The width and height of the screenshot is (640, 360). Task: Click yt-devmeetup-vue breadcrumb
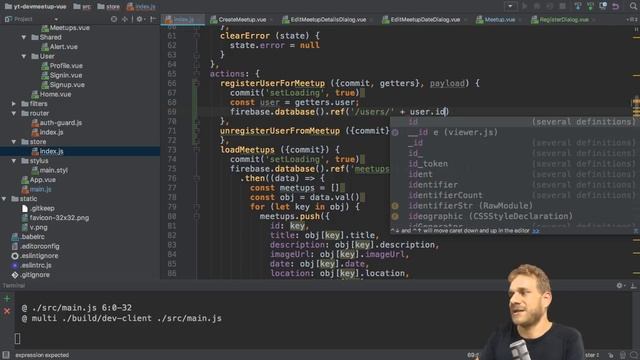click(36, 6)
